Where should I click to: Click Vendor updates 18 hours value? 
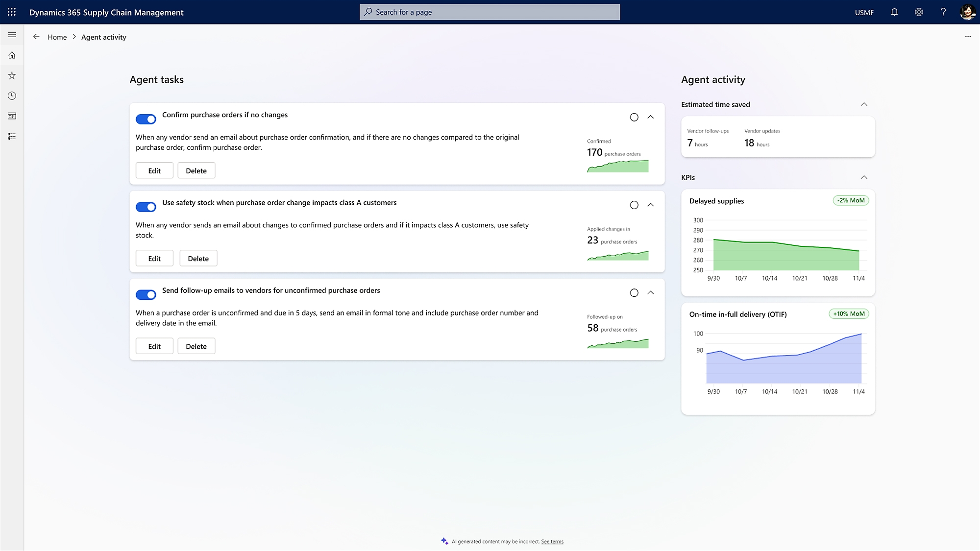pos(757,143)
